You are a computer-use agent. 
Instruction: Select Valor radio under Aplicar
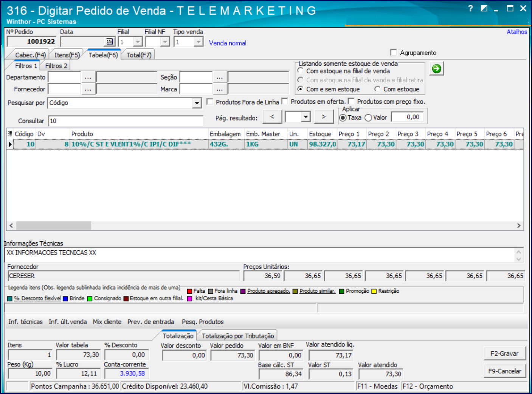[x=368, y=118]
